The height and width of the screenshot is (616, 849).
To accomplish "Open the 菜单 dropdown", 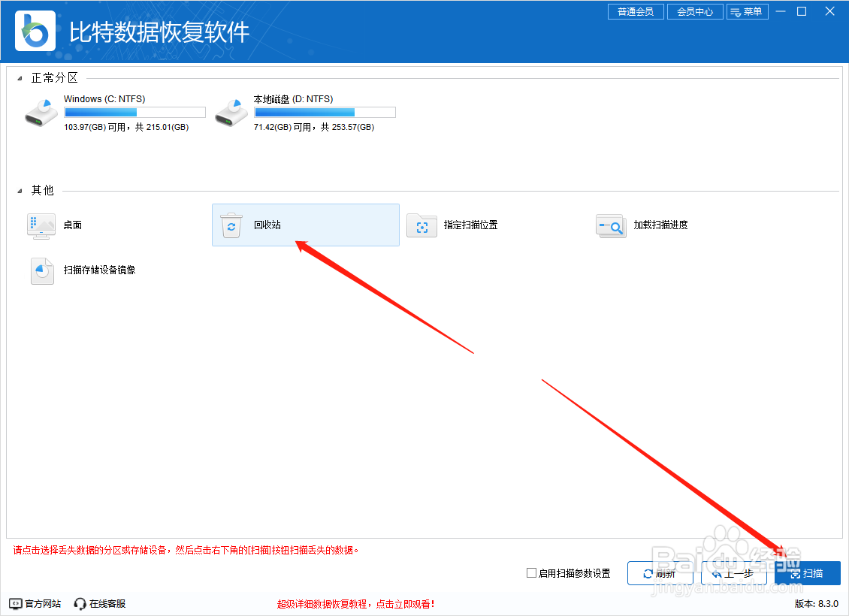I will point(747,11).
